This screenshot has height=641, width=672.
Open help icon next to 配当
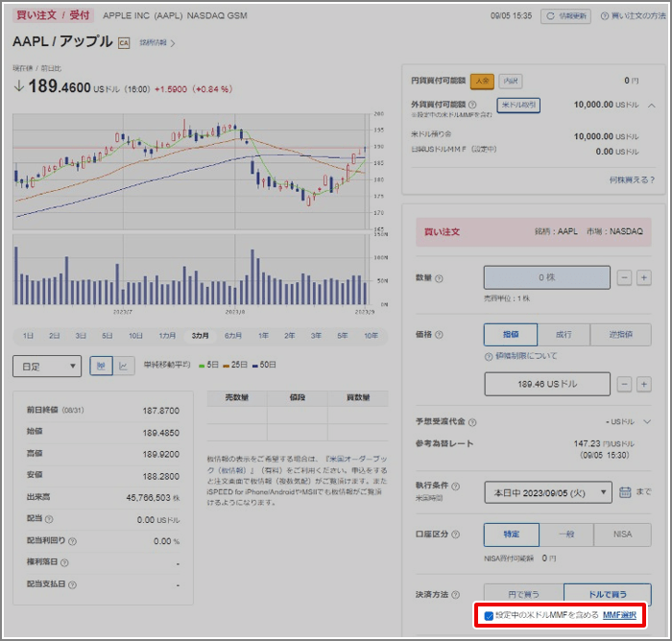click(x=49, y=519)
